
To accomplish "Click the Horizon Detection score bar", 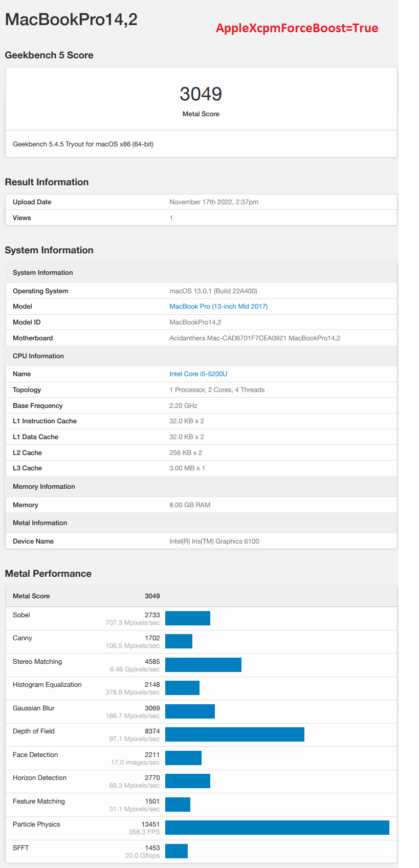I will tap(188, 781).
